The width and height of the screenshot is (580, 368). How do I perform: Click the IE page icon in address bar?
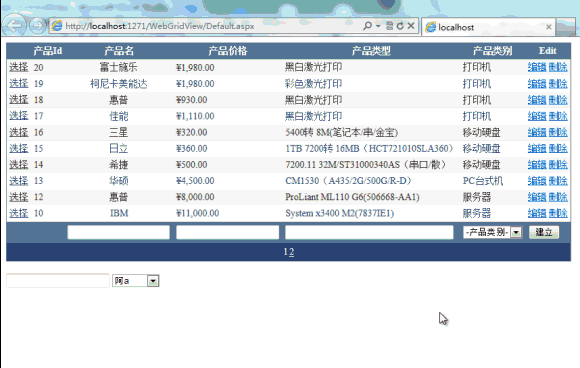point(57,26)
